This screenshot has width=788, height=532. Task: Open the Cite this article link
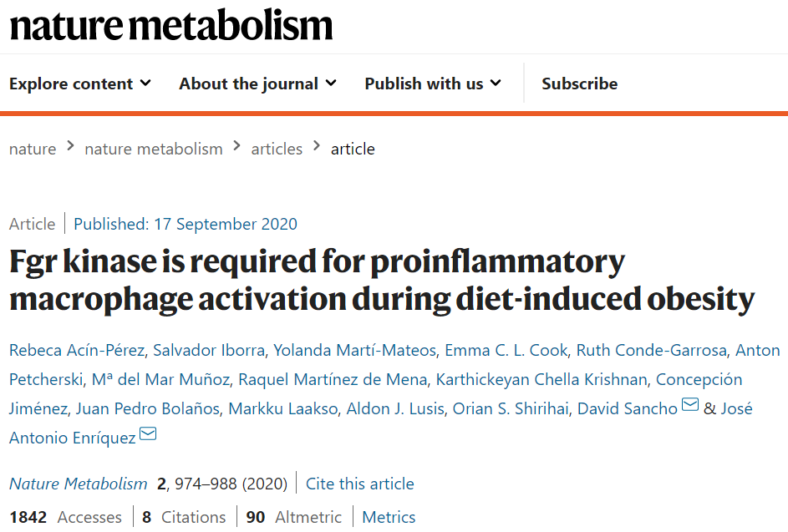(x=359, y=484)
